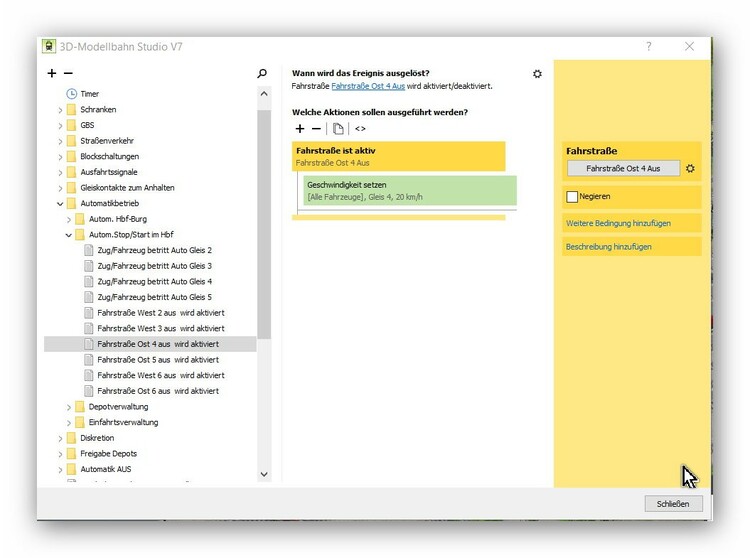Select Fahrstraße West 2 aus wird aktiviert
Image resolution: width=750 pixels, height=558 pixels.
[161, 313]
